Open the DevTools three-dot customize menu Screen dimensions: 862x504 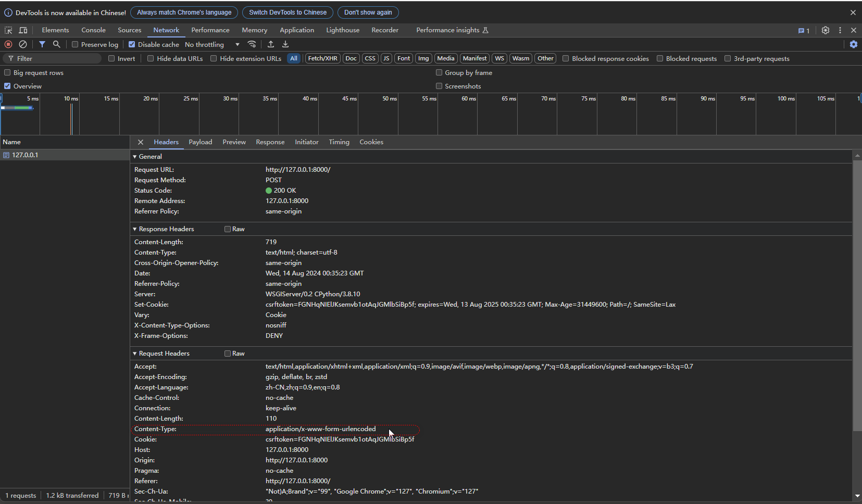coord(840,30)
